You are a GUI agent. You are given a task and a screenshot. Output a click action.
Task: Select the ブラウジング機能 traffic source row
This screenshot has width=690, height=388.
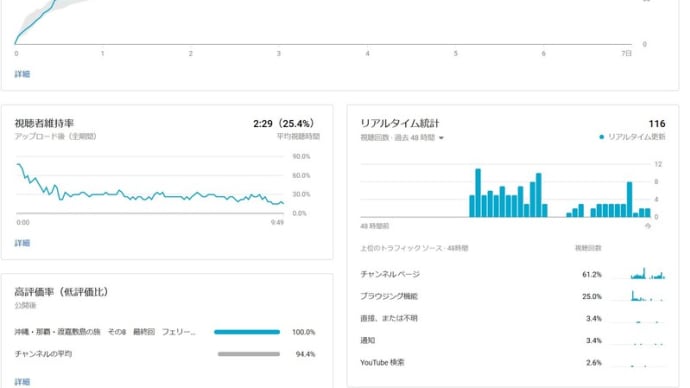pos(513,296)
